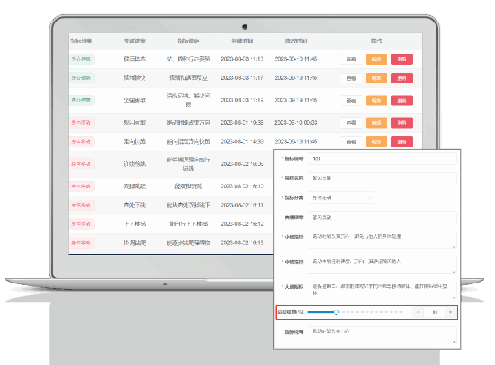
Task: Open the dropdown in the third form row
Action: (341, 198)
